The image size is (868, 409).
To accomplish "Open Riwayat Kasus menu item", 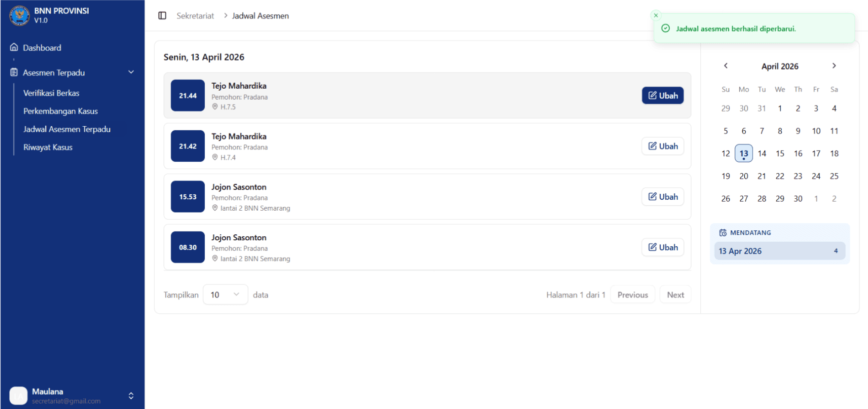I will tap(48, 147).
